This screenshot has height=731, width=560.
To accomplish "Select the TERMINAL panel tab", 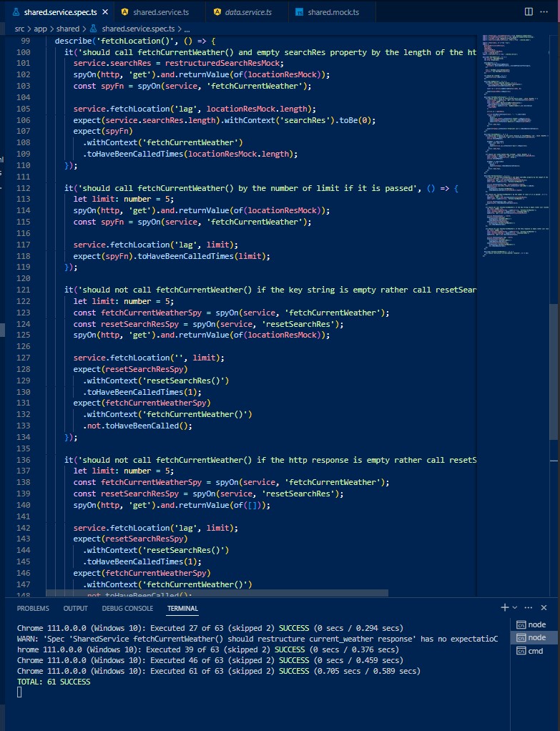I will click(x=182, y=609).
